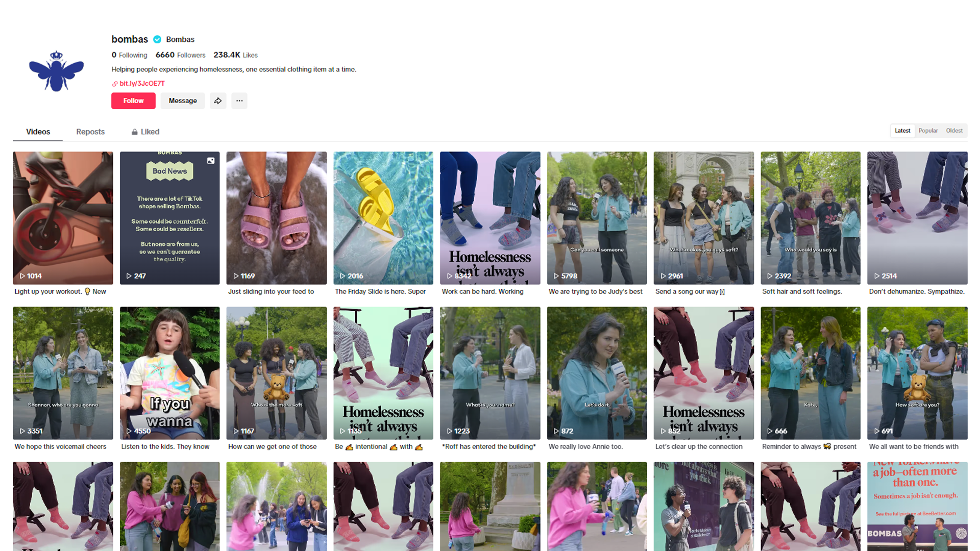Send a Message to bombas
980x551 pixels.
pyautogui.click(x=183, y=101)
